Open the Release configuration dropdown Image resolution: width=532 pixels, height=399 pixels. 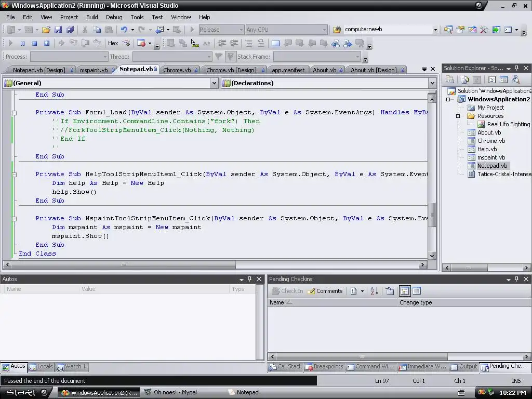tap(241, 30)
